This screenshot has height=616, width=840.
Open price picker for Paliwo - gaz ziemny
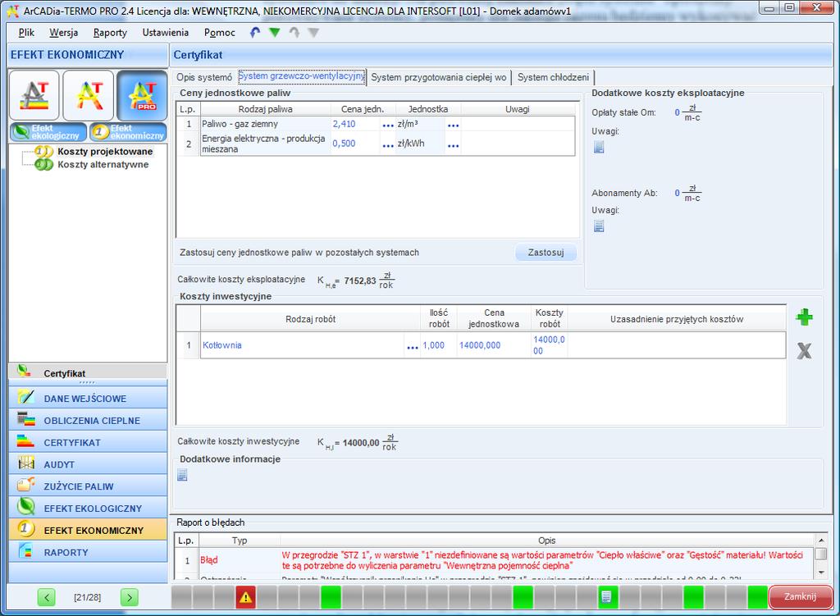tap(388, 125)
